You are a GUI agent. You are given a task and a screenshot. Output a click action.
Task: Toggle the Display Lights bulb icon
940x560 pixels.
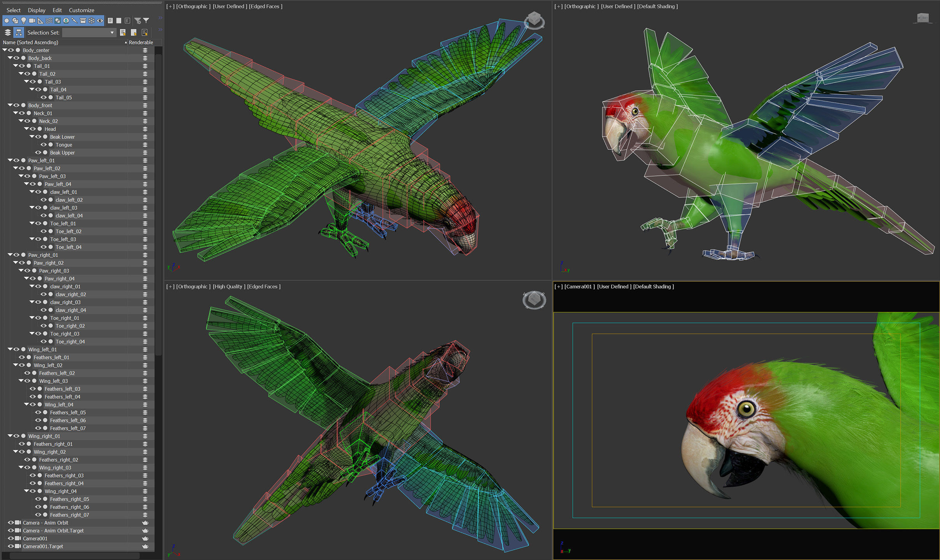(x=23, y=21)
